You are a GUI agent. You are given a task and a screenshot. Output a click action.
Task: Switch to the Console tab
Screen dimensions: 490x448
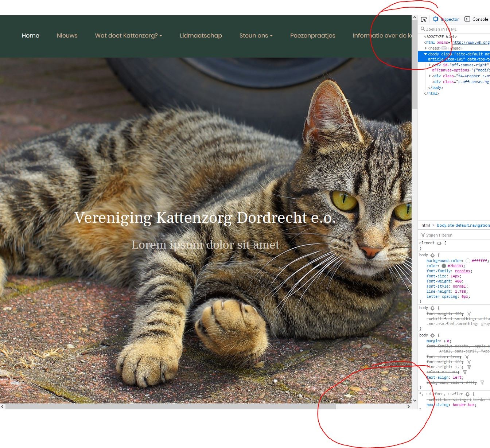point(477,19)
